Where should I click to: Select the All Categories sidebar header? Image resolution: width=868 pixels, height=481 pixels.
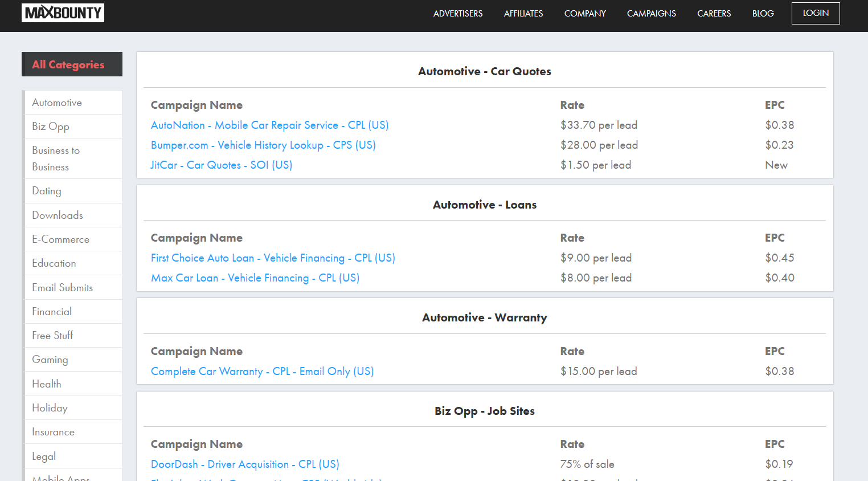[72, 64]
